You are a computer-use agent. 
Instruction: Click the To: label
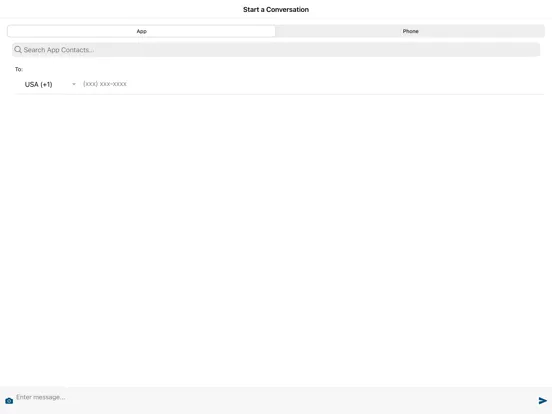19,69
